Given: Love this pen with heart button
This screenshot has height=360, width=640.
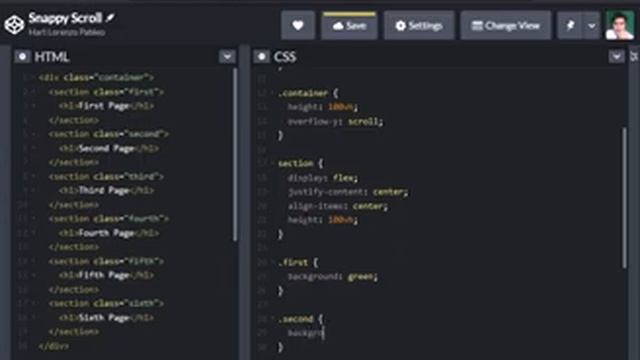Looking at the screenshot, I should [298, 26].
